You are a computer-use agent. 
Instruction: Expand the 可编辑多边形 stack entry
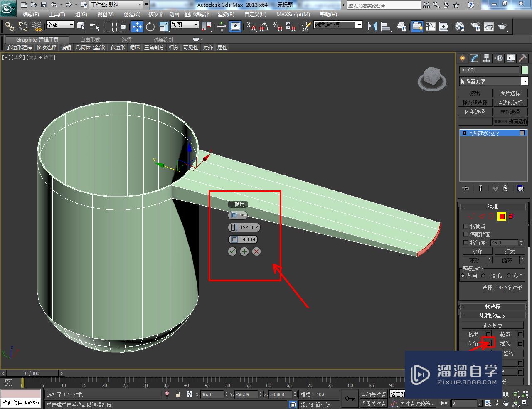point(464,133)
